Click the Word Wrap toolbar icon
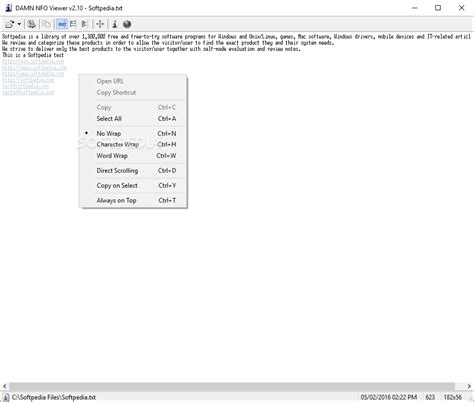Image resolution: width=474 pixels, height=402 pixels. pos(85,24)
